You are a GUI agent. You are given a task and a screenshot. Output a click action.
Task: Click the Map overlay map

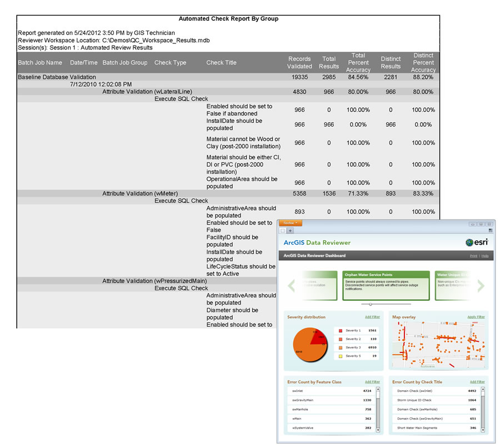click(x=438, y=345)
